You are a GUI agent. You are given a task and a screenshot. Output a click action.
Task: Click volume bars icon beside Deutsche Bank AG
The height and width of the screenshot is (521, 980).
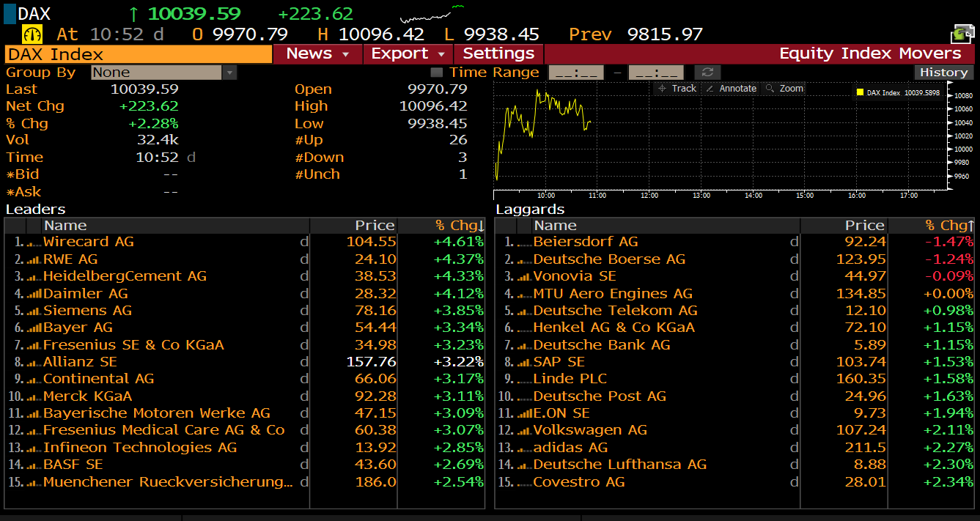click(x=524, y=345)
